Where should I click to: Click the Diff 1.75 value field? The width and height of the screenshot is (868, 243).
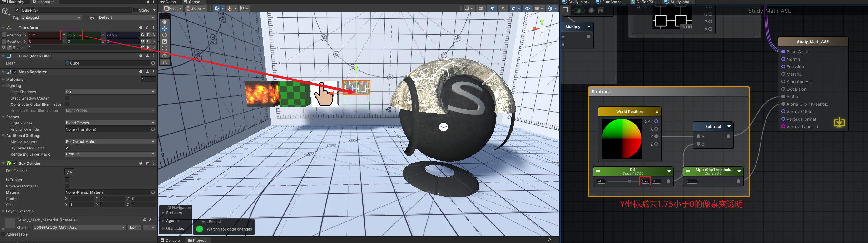pos(645,182)
